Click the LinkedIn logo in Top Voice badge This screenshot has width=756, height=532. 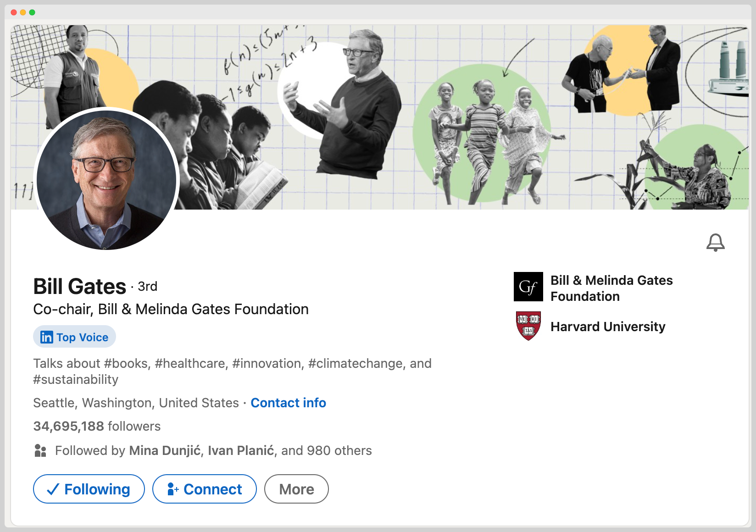[46, 337]
